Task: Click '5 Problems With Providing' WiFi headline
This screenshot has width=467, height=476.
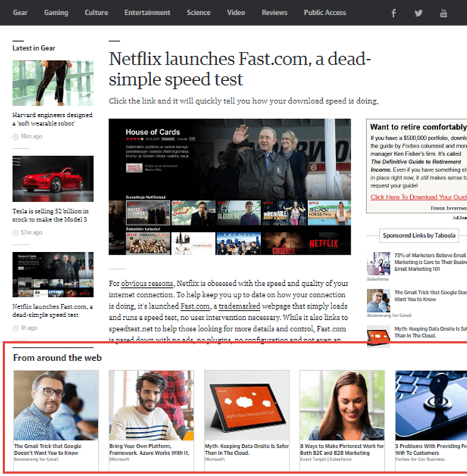Action: pyautogui.click(x=432, y=450)
